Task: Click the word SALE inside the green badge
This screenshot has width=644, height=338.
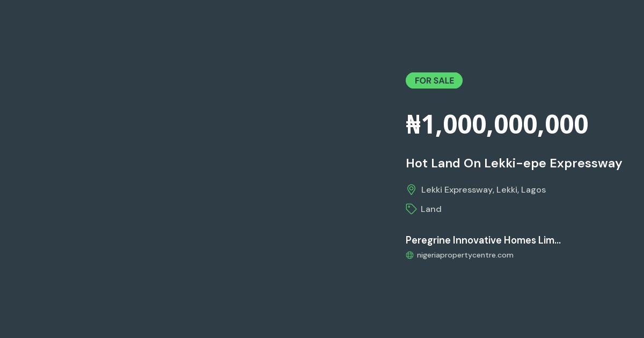Action: point(444,80)
